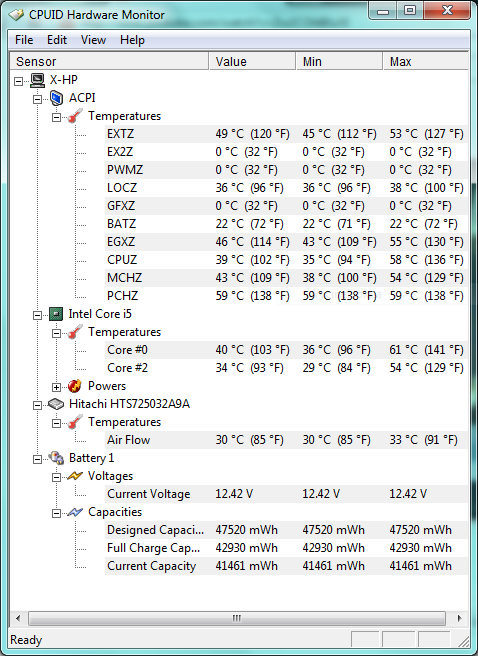
Task: Select the Full Charge Capacity row
Action: (286, 548)
